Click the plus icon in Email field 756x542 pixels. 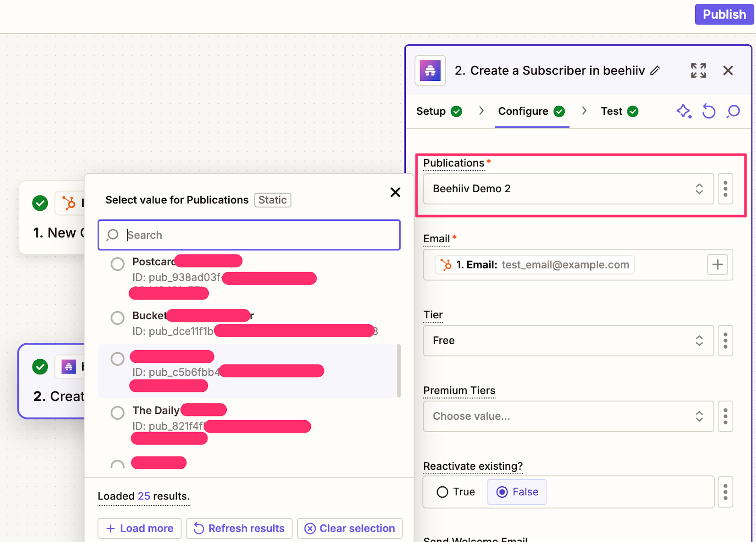(717, 265)
